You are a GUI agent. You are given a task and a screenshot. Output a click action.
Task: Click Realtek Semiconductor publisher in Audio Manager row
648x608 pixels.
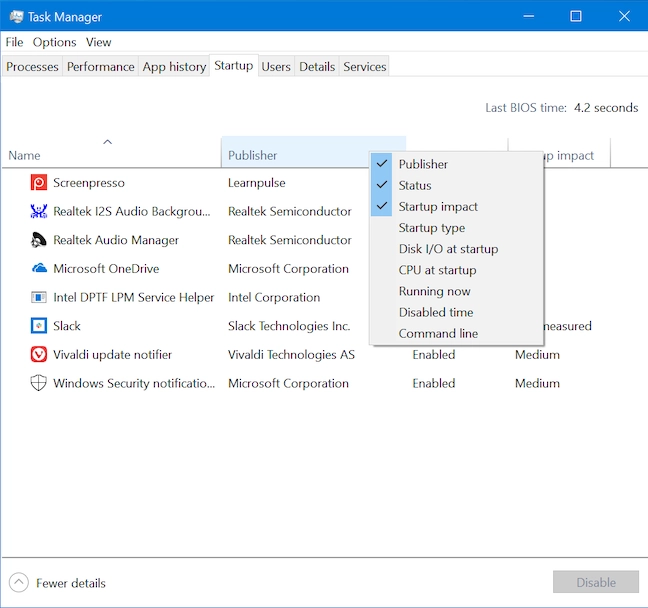tap(290, 240)
